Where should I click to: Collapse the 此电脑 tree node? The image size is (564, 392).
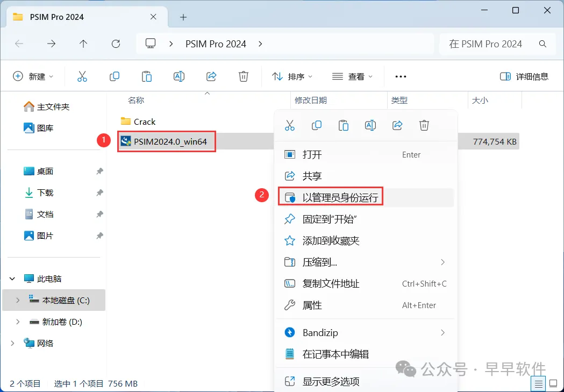coord(12,279)
